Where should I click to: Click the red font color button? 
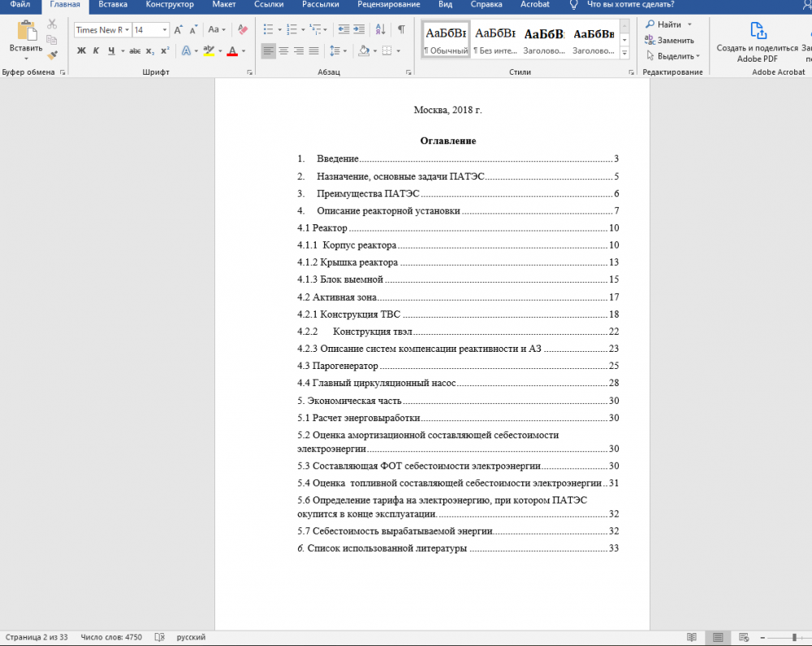[232, 50]
